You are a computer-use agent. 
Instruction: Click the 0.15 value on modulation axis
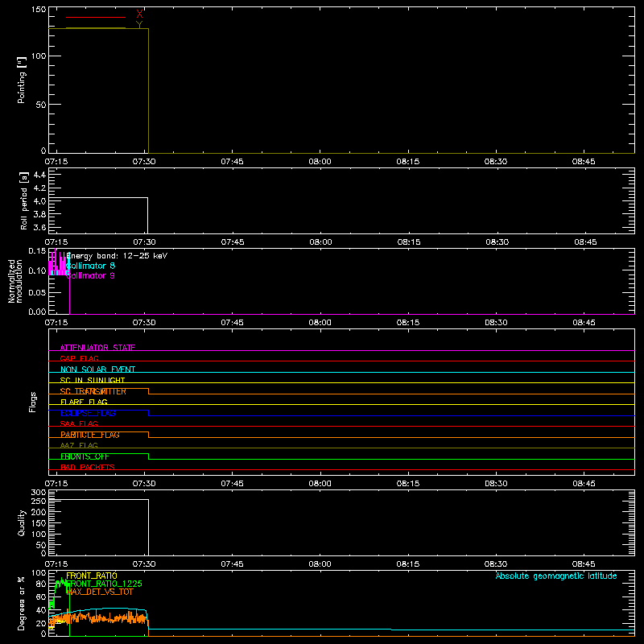coord(37,251)
